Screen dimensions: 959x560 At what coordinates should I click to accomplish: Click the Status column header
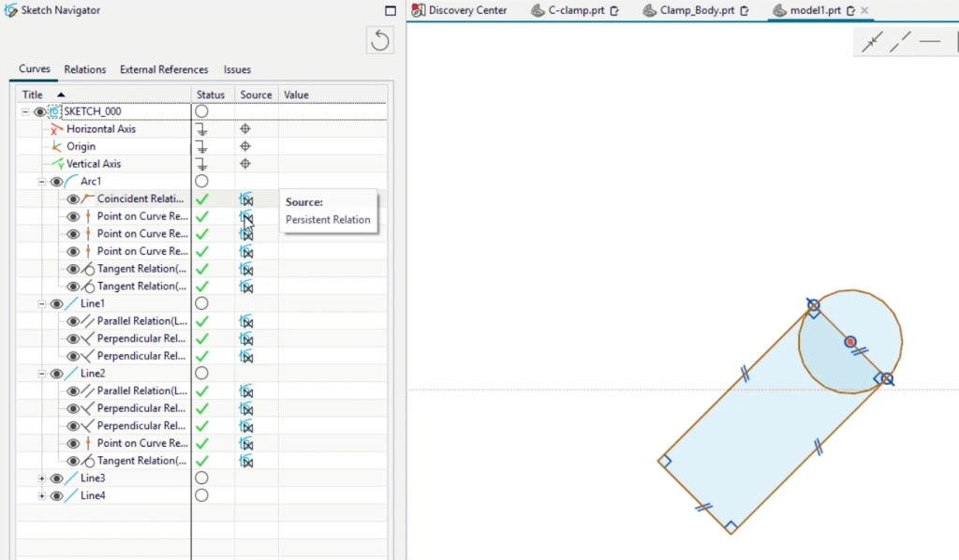[x=211, y=95]
